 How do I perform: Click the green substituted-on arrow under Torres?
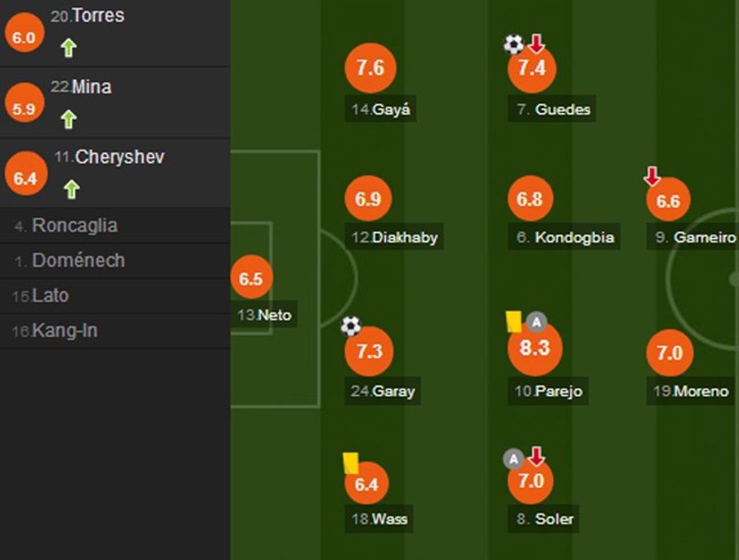coord(69,48)
